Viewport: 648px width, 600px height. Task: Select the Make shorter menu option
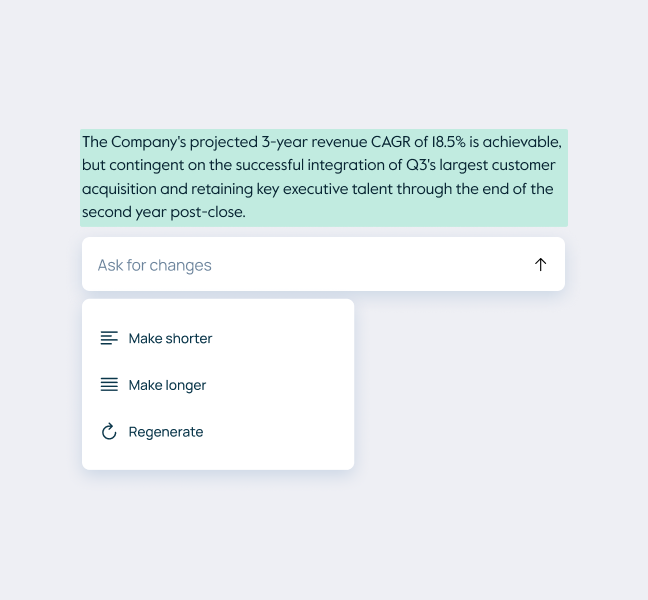[x=170, y=339]
